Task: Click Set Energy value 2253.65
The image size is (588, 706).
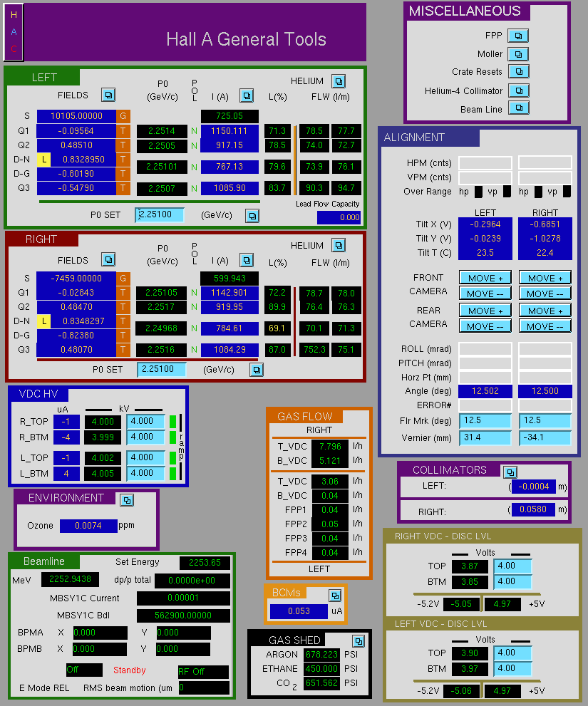Action: [x=205, y=563]
